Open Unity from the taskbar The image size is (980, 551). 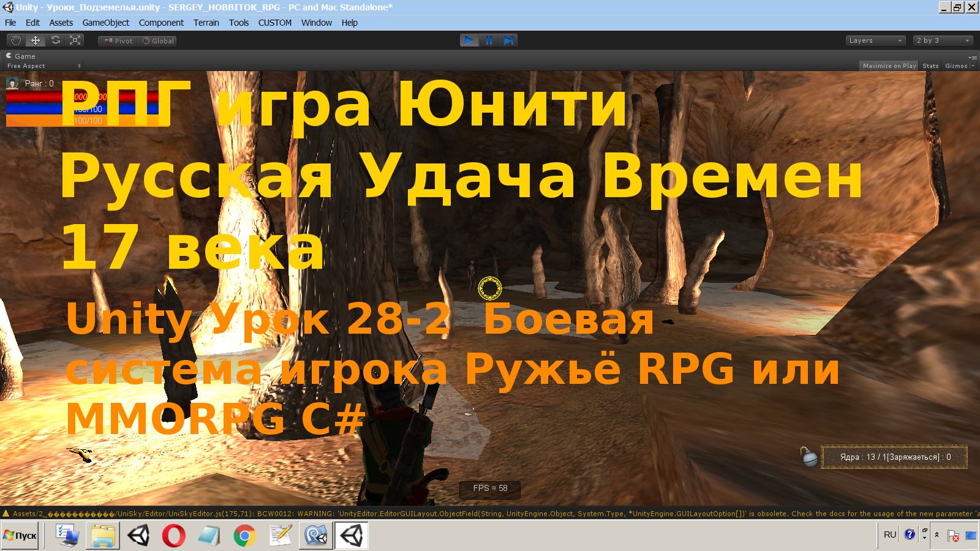351,536
